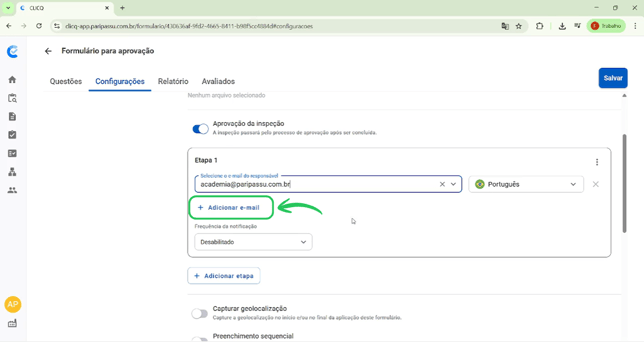
Task: Click the settings panel vertical scrollbar
Action: 624,183
